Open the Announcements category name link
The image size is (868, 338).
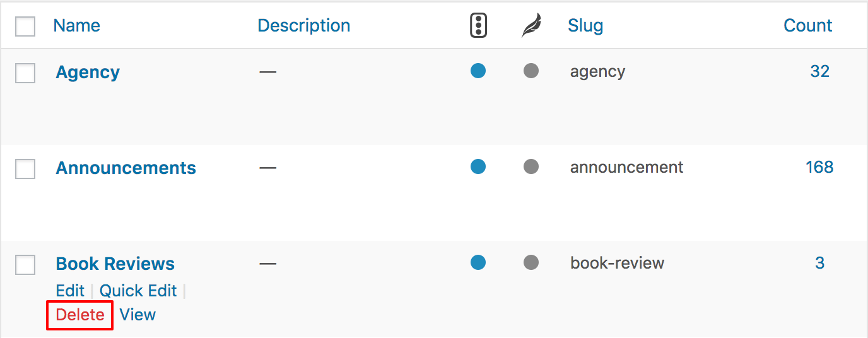(x=126, y=168)
